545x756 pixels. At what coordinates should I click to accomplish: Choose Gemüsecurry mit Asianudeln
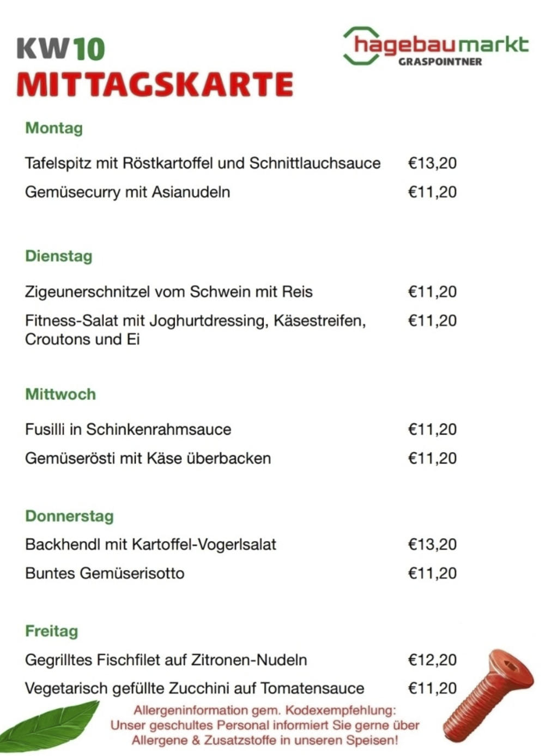tap(128, 192)
